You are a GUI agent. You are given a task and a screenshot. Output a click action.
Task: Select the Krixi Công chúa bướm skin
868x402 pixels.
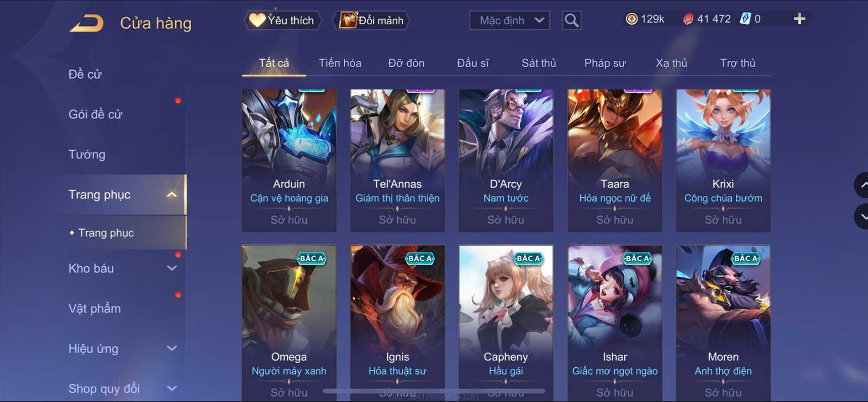pos(723,160)
